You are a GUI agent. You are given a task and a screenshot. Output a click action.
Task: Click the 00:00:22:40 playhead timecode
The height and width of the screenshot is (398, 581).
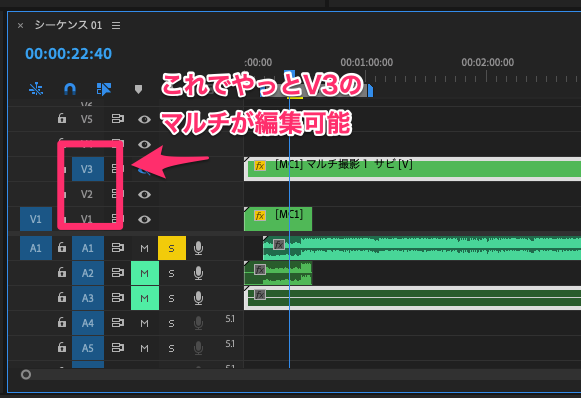tap(69, 54)
